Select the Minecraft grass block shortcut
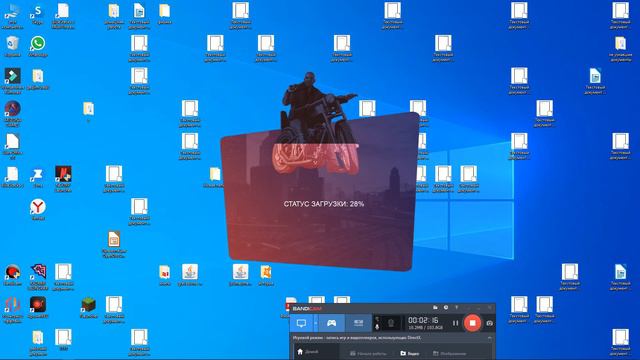Viewport: 640px width, 360px height. 89,307
